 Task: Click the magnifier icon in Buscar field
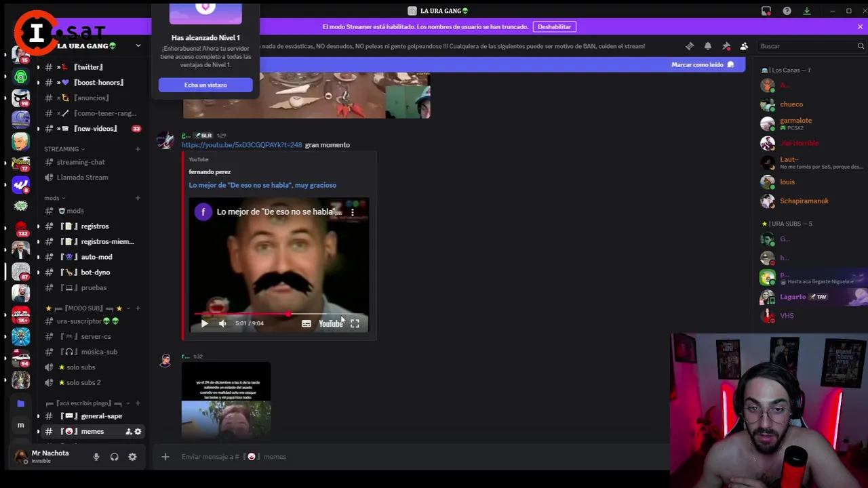(861, 46)
